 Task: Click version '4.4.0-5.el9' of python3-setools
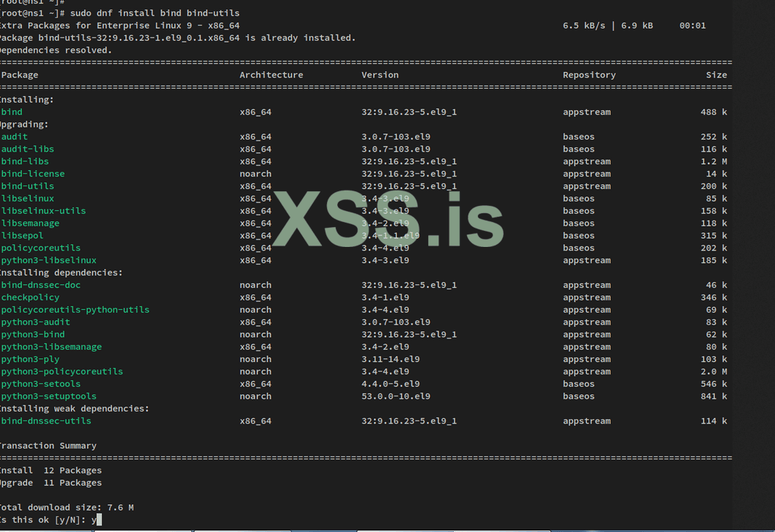[x=391, y=384]
